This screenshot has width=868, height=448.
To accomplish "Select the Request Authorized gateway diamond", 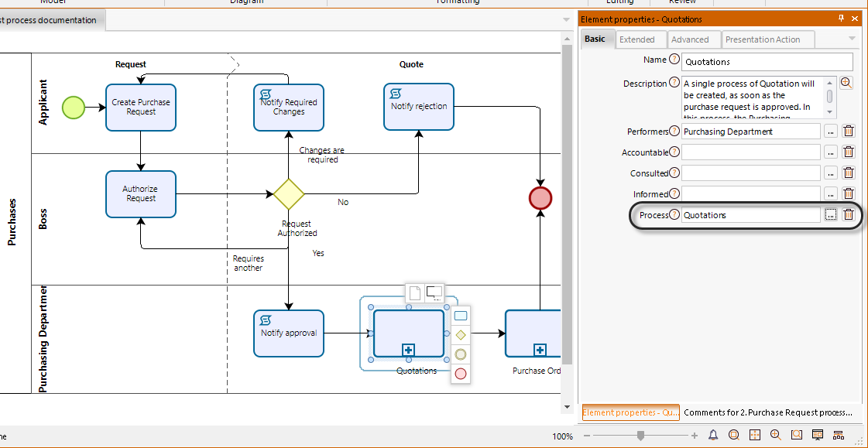I will (x=288, y=194).
